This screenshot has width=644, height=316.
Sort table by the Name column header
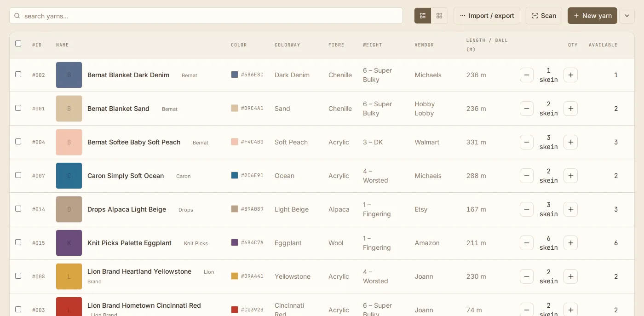tap(63, 45)
